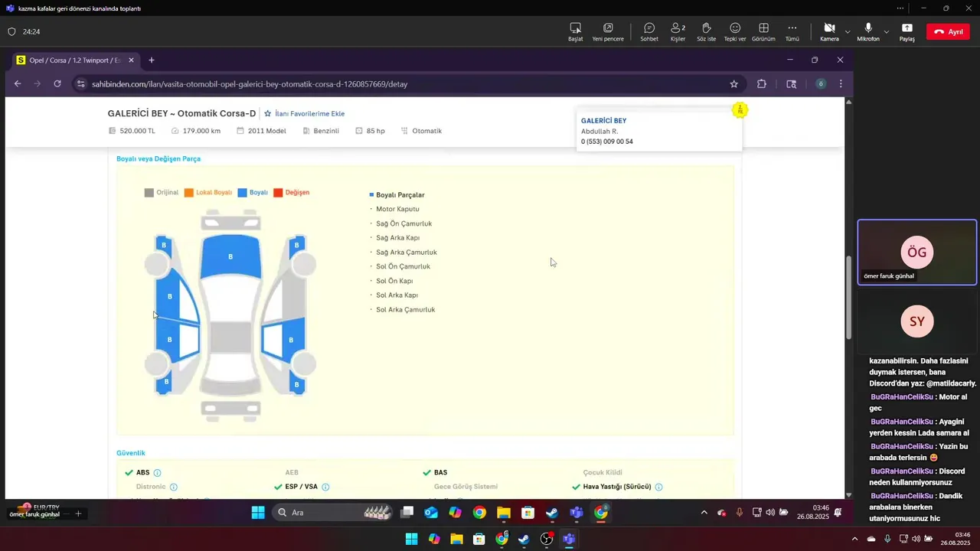
Task: Open Yeni pencere in Teams
Action: click(x=608, y=31)
